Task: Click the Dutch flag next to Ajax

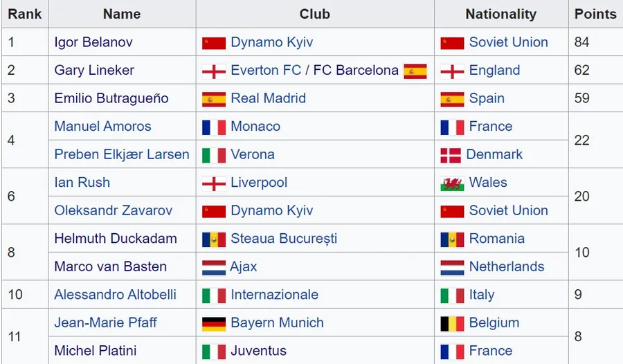Action: tap(214, 267)
